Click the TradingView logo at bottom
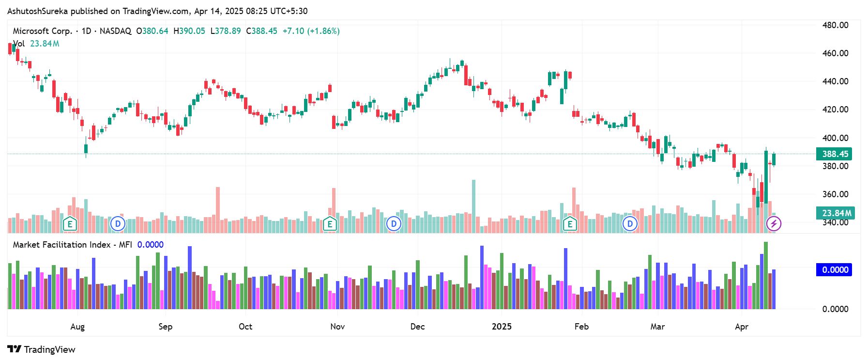 click(42, 349)
